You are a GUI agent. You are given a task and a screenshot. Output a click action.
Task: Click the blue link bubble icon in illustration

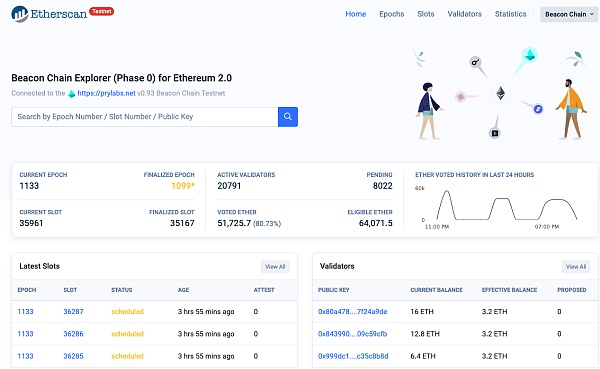(538, 109)
